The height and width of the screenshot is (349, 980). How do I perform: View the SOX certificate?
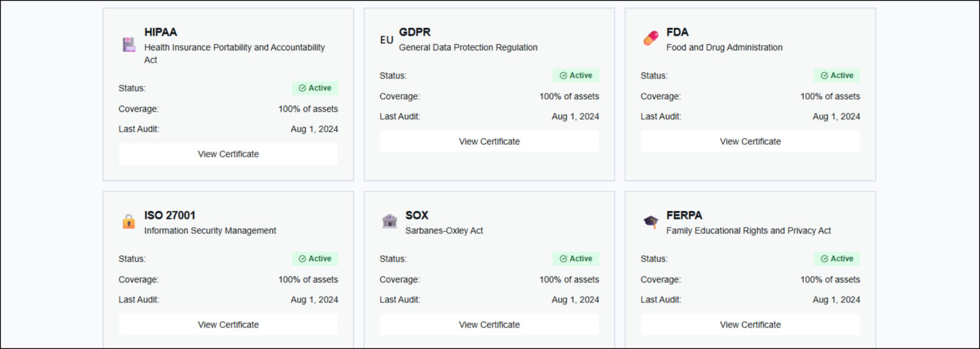point(489,324)
